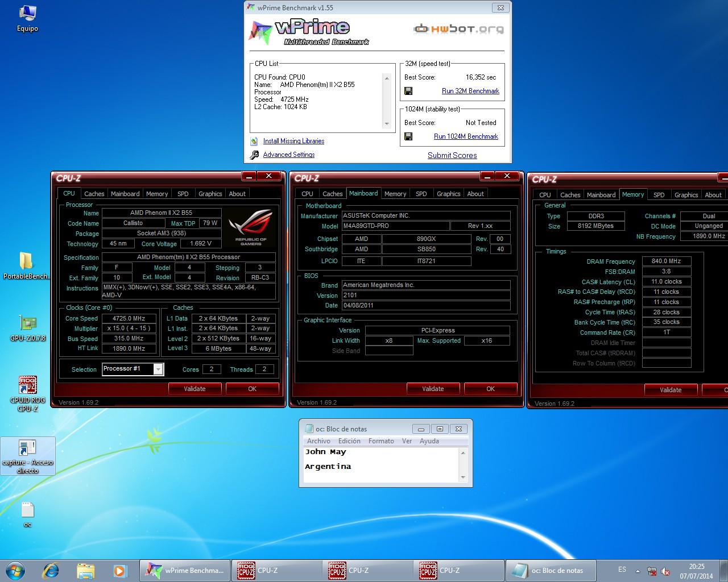Viewport: 728px width, 582px height.
Task: Launch GPU-Z.0.7.8 desktop icon
Action: tap(27, 328)
